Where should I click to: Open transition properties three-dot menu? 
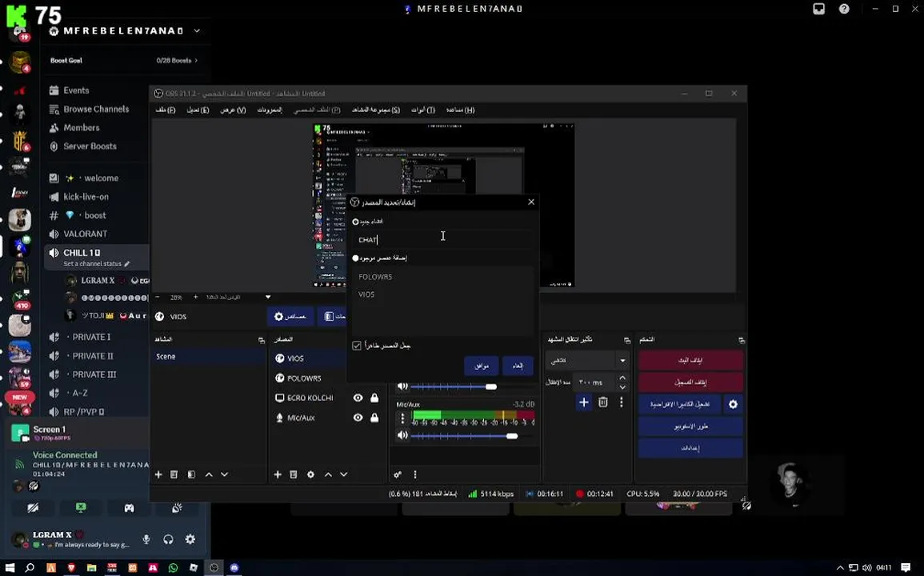point(621,402)
